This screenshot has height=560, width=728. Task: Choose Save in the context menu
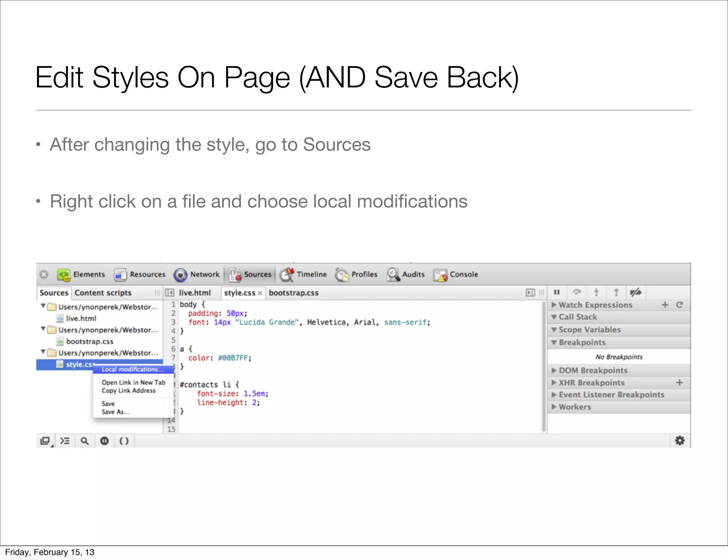point(108,404)
